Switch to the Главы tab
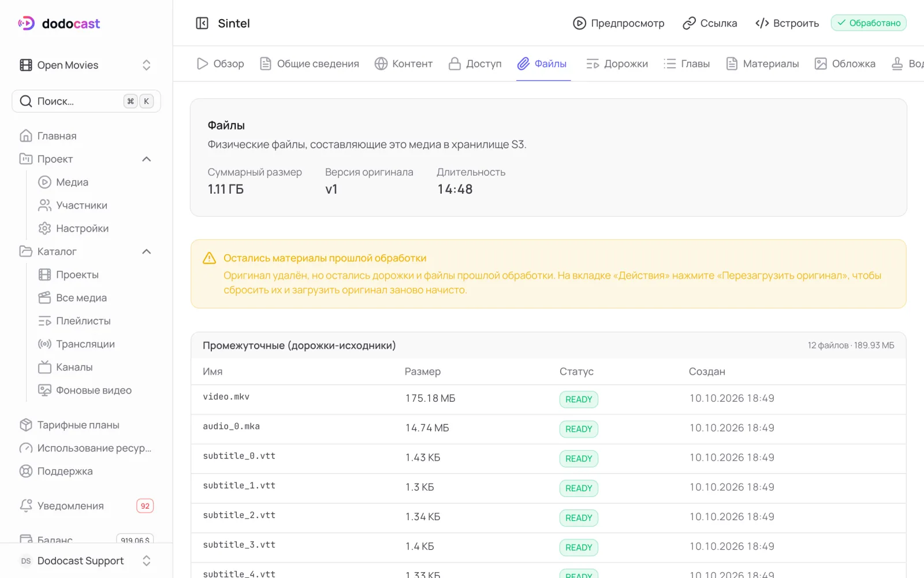 [x=687, y=64]
